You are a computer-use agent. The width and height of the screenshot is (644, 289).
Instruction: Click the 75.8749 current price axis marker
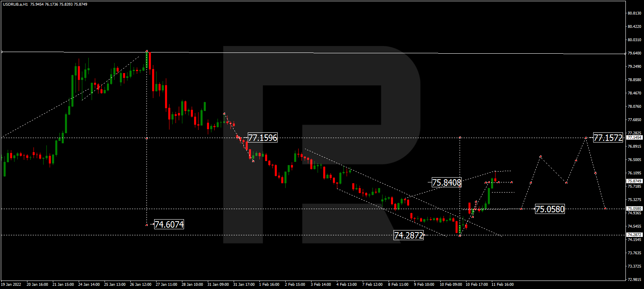pyautogui.click(x=634, y=181)
